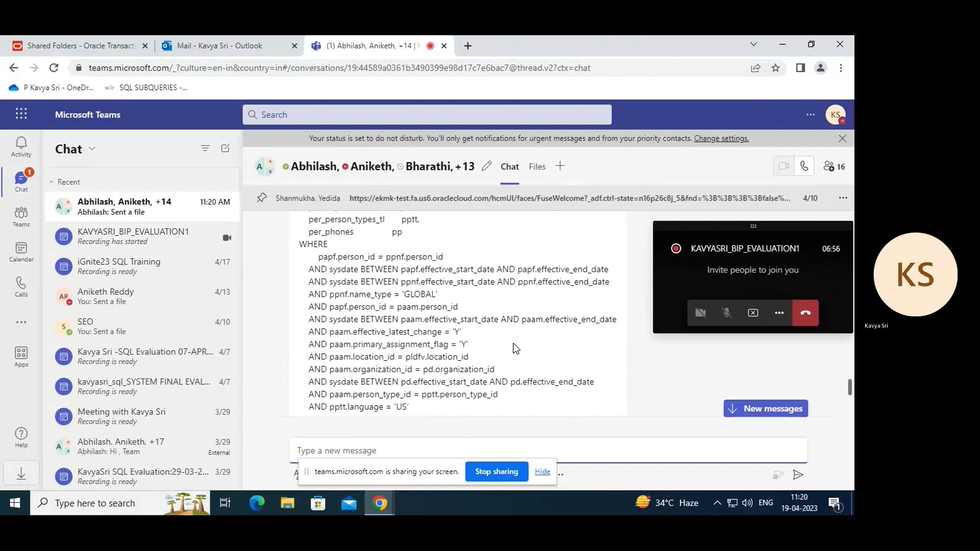Open the Calls phone icon in the sidebar

click(21, 287)
